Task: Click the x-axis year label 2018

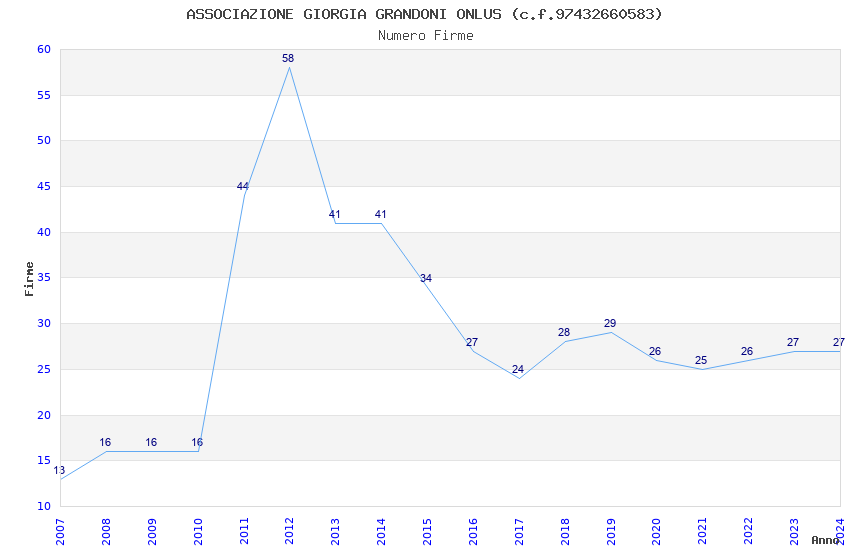Action: pos(565,531)
